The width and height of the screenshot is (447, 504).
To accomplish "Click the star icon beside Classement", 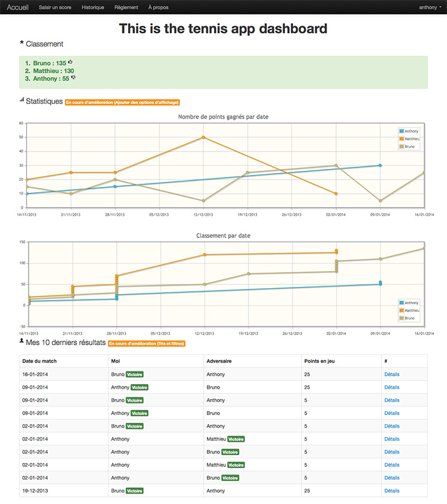I will coord(22,42).
